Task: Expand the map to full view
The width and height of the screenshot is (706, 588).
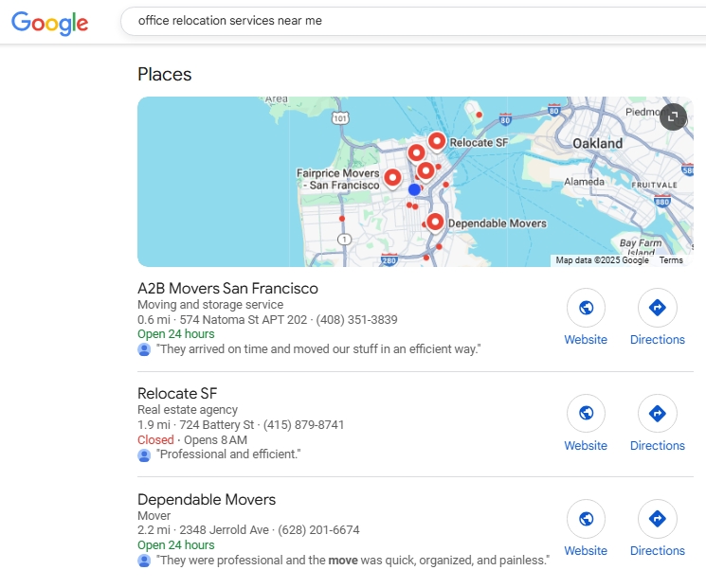Action: click(x=672, y=116)
